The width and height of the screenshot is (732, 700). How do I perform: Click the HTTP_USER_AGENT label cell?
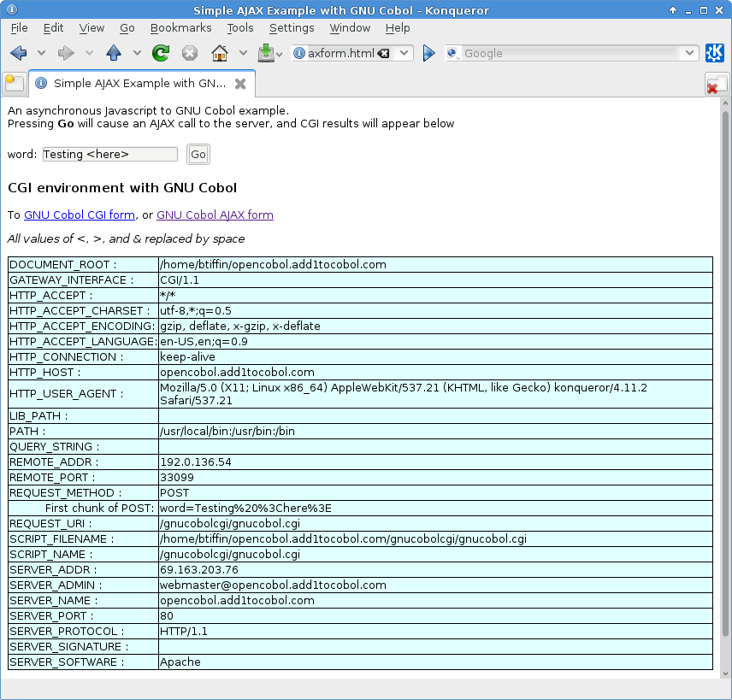(x=83, y=394)
